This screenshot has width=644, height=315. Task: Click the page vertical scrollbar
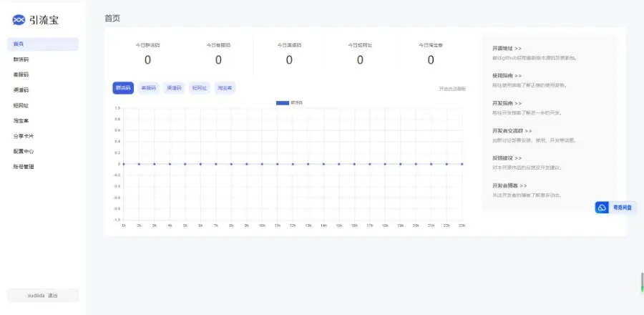(x=642, y=283)
